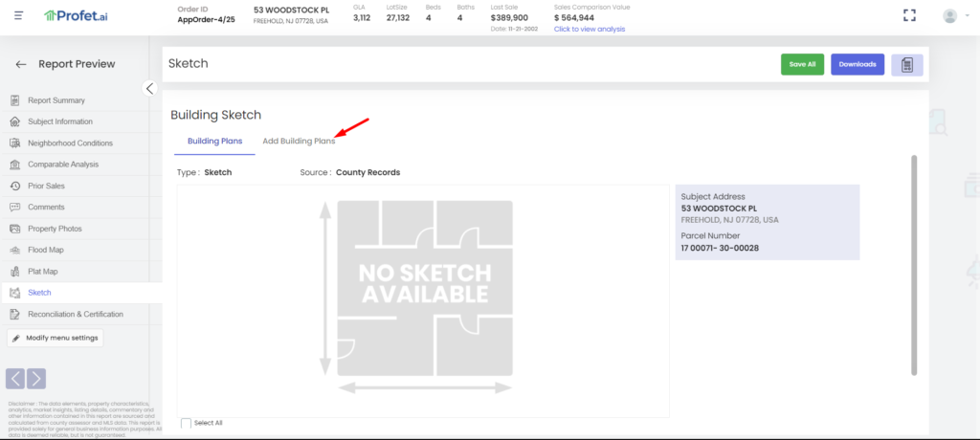The image size is (980, 440).
Task: Open Modify menu settings
Action: [x=56, y=338]
